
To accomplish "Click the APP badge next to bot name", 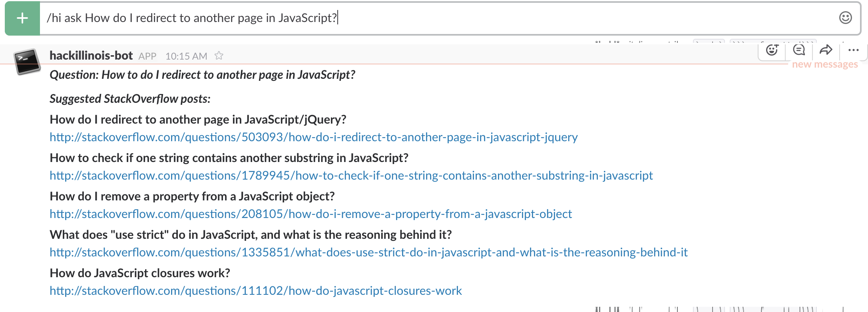I will 147,56.
